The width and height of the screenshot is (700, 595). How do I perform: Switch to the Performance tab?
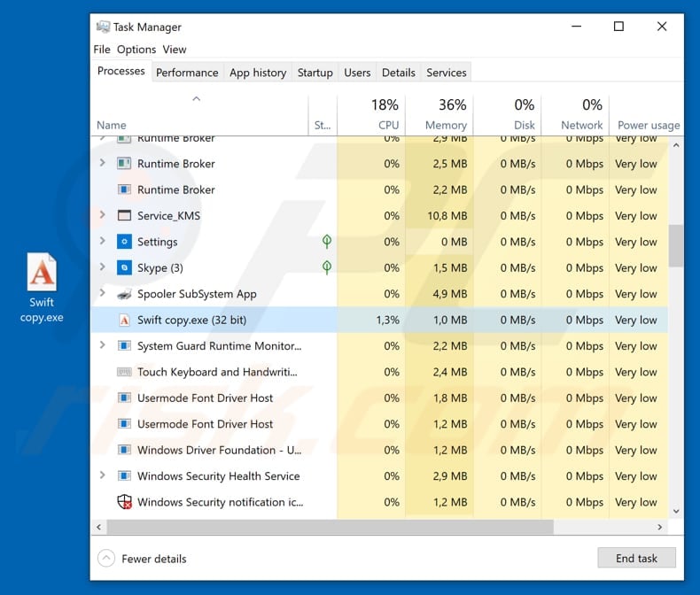point(187,73)
